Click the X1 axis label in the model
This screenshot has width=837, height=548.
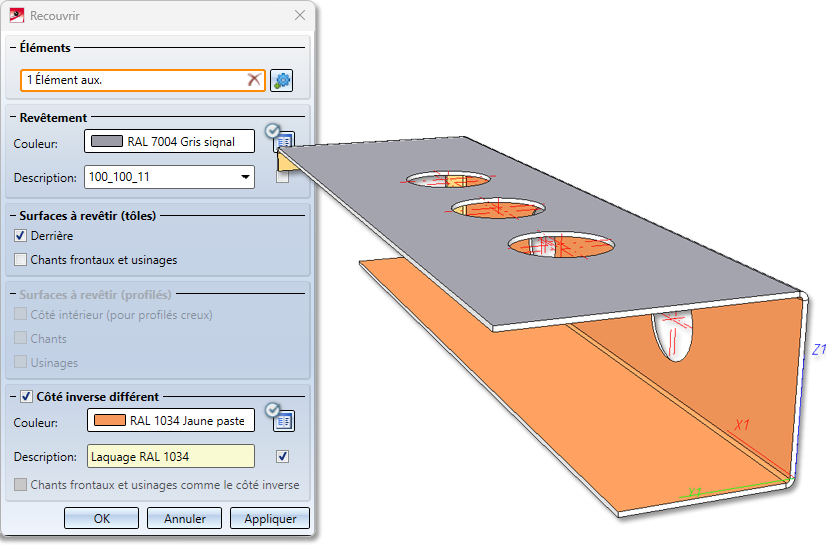coord(741,425)
